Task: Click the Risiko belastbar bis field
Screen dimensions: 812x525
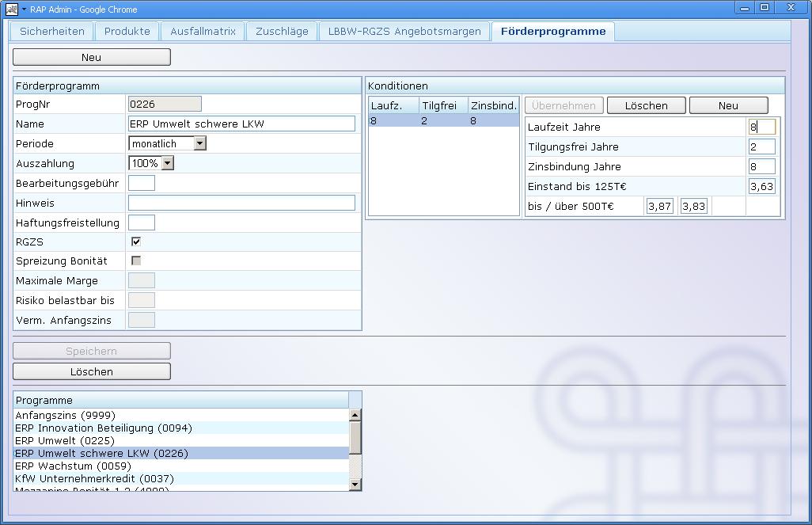Action: 142,300
